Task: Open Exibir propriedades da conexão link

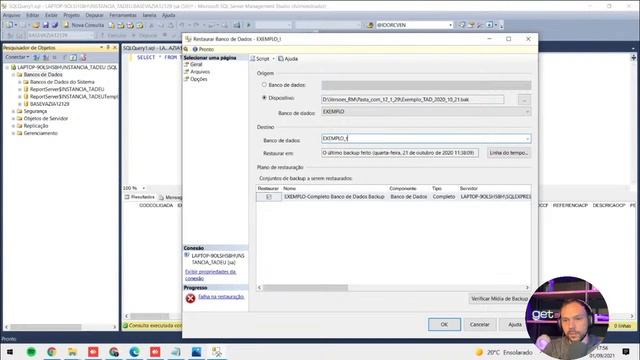Action: (210, 275)
